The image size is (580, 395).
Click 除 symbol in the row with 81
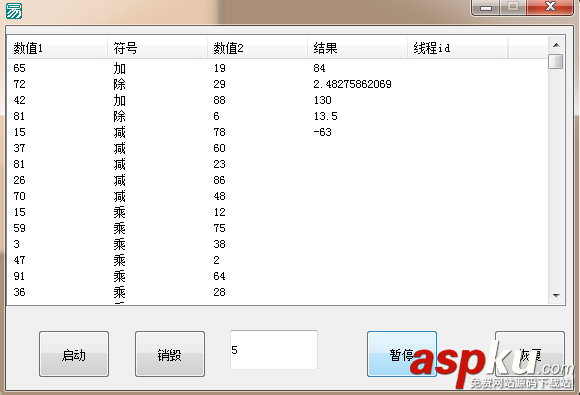(119, 116)
